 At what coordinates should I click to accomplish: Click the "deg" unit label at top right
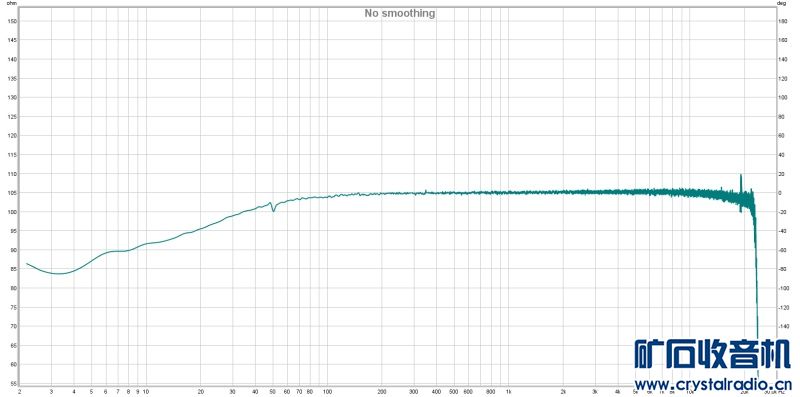point(781,3)
